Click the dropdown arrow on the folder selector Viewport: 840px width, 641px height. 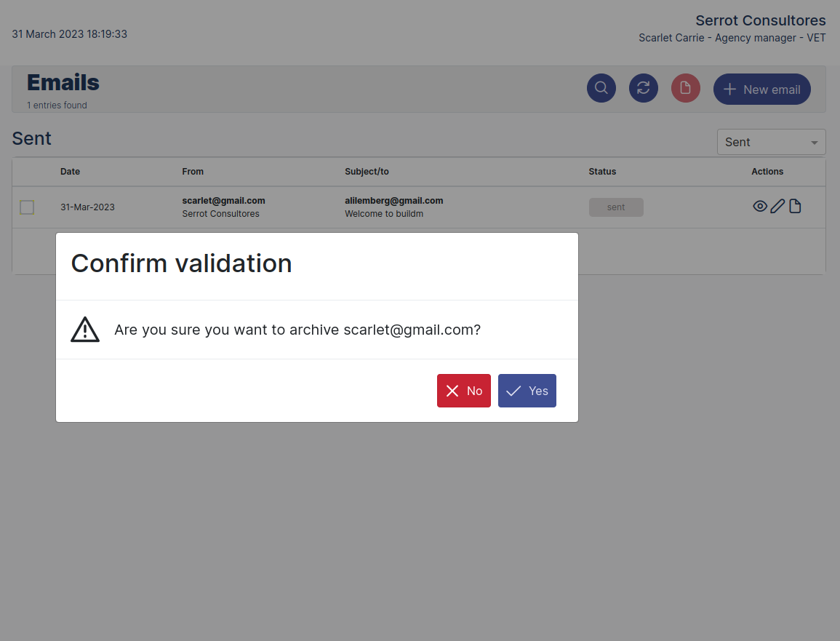coord(816,141)
